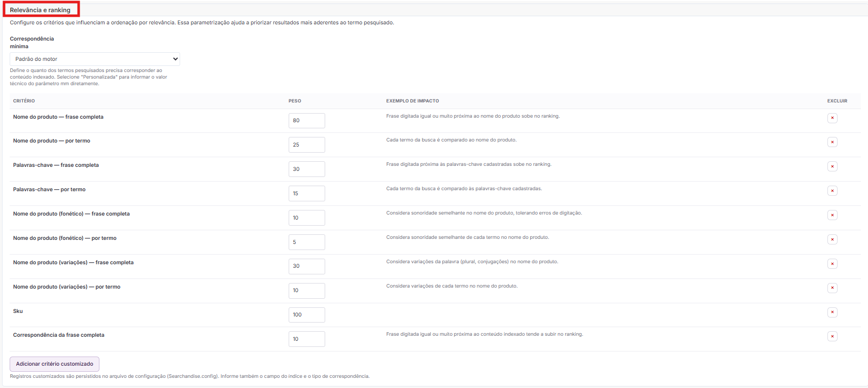Edit weight field showing 25
Viewport: 868px width, 388px height.
(x=307, y=145)
